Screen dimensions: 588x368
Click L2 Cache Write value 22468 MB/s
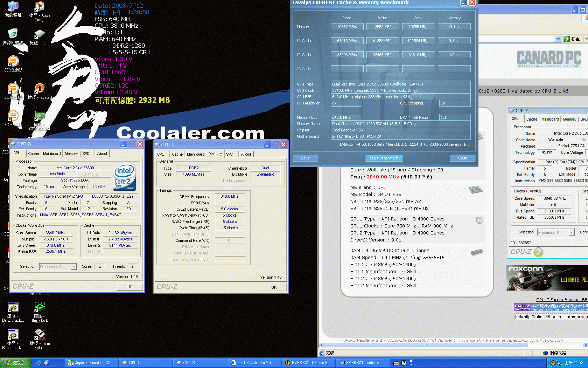coord(383,55)
